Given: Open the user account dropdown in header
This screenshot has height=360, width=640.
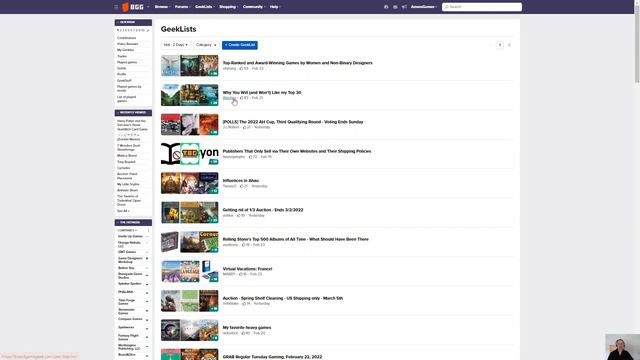Looking at the screenshot, I should point(424,7).
